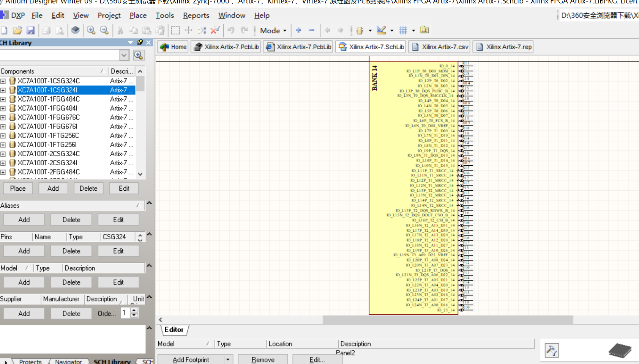Expand XC7A100T-1FGG484C tree node

(x=3, y=99)
